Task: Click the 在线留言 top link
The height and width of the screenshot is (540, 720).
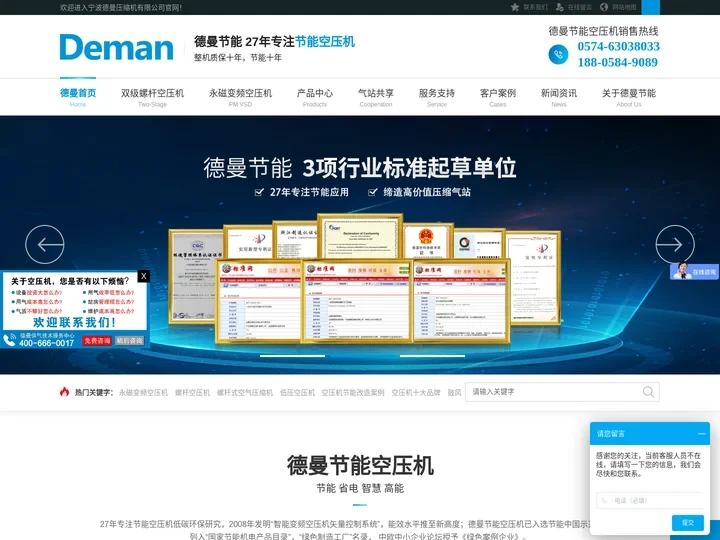Action: pyautogui.click(x=579, y=7)
